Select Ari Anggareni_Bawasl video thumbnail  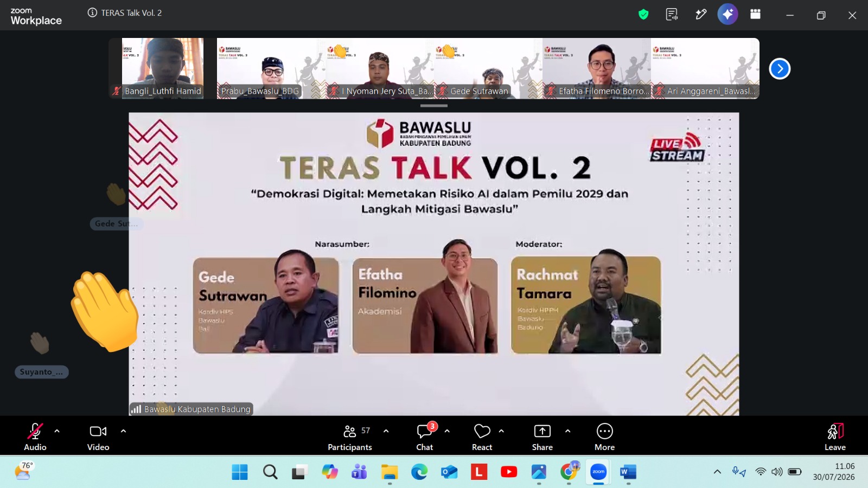[705, 68]
